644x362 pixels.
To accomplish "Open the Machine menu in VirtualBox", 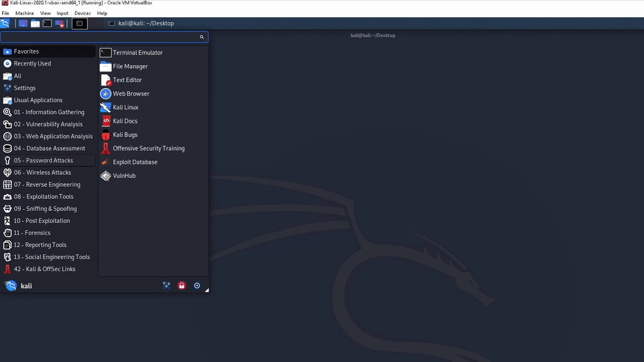I will (25, 13).
